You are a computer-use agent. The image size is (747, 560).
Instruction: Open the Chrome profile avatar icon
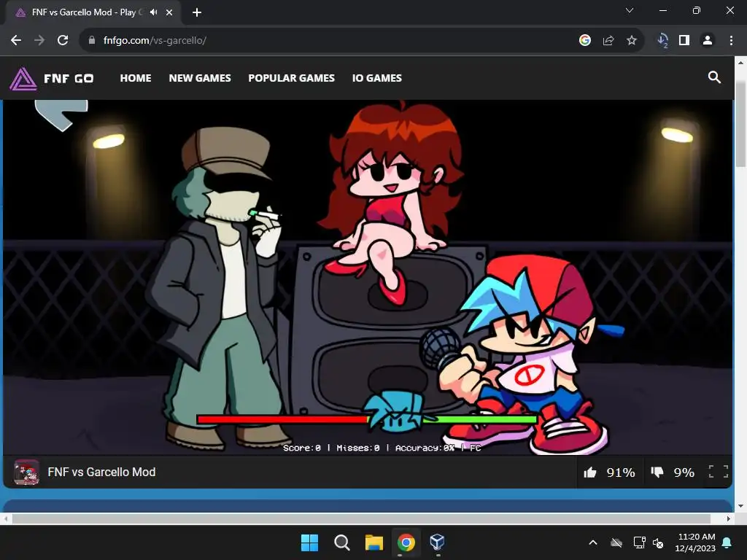(708, 41)
